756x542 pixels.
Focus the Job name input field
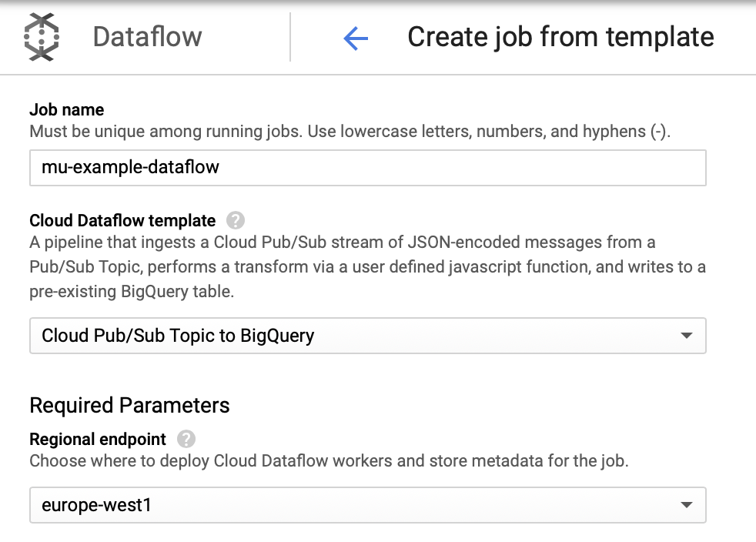tap(367, 168)
